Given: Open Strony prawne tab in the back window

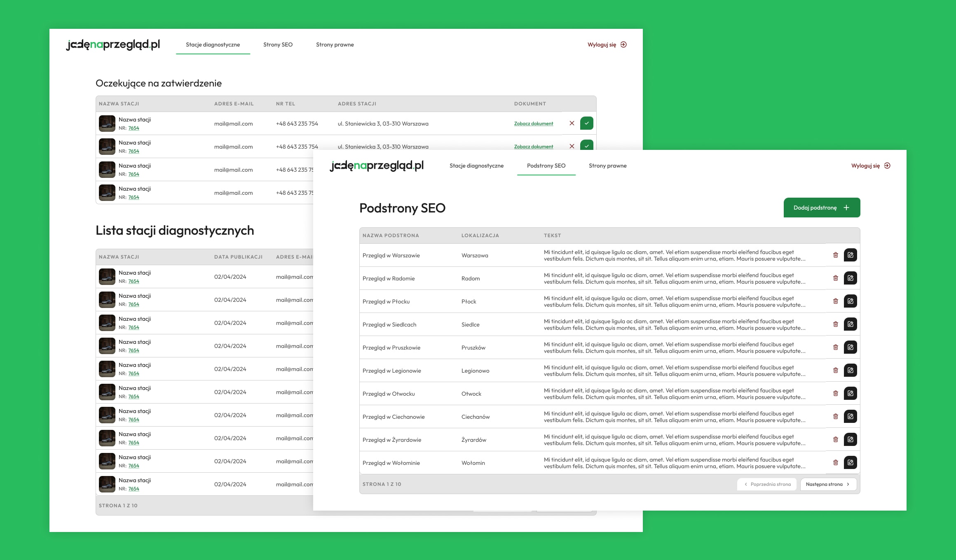Looking at the screenshot, I should tap(335, 44).
